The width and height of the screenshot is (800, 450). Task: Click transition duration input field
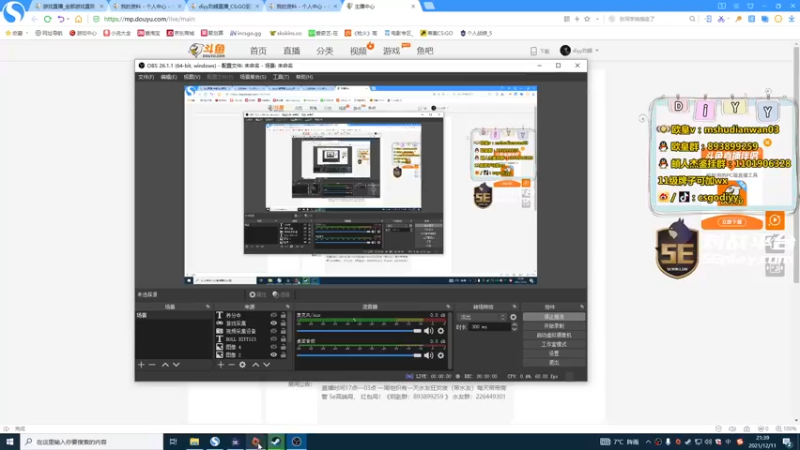click(x=490, y=327)
